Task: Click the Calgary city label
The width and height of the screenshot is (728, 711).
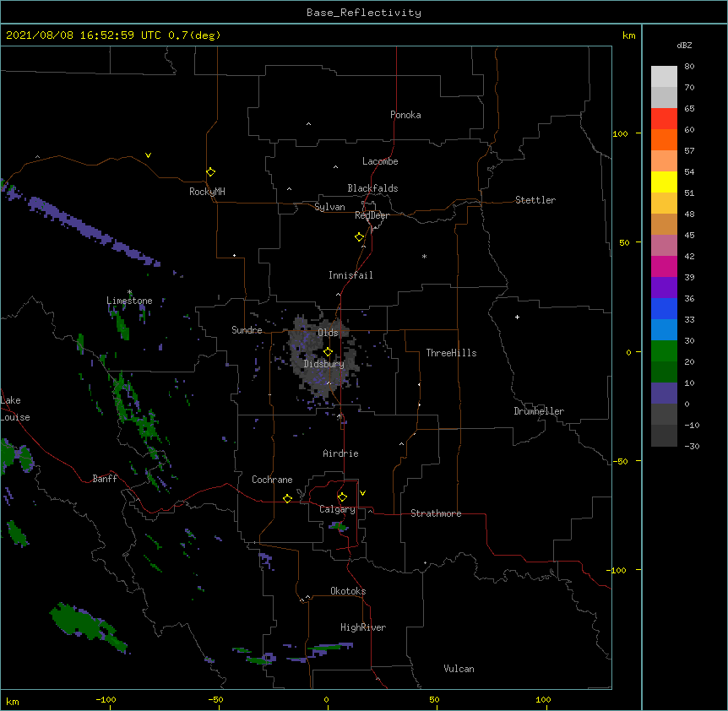Action: click(337, 509)
